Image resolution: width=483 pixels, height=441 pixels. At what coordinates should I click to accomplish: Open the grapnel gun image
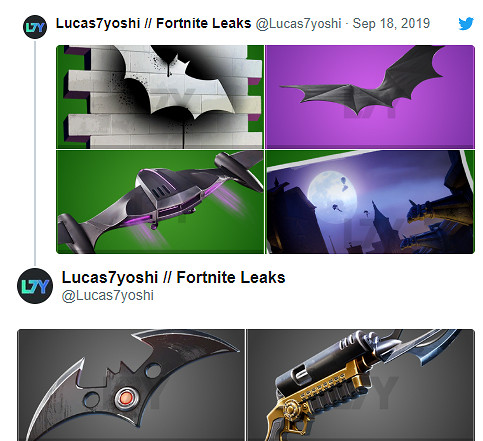pos(361,385)
